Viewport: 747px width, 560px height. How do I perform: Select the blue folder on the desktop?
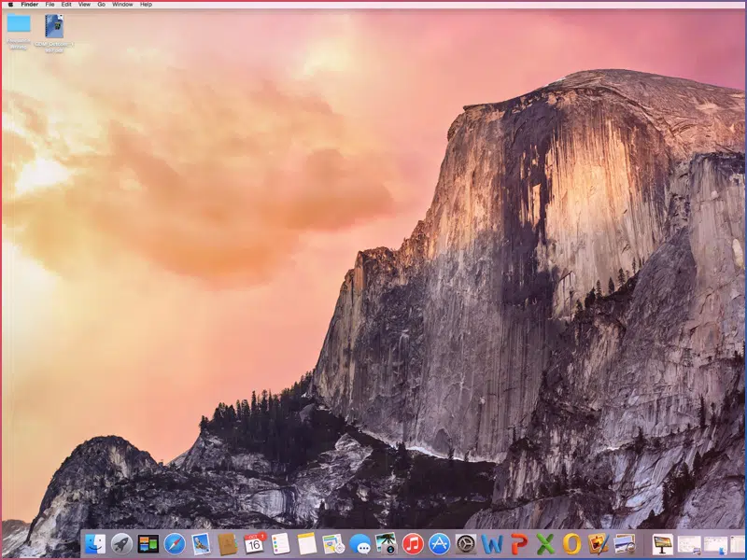[19, 23]
